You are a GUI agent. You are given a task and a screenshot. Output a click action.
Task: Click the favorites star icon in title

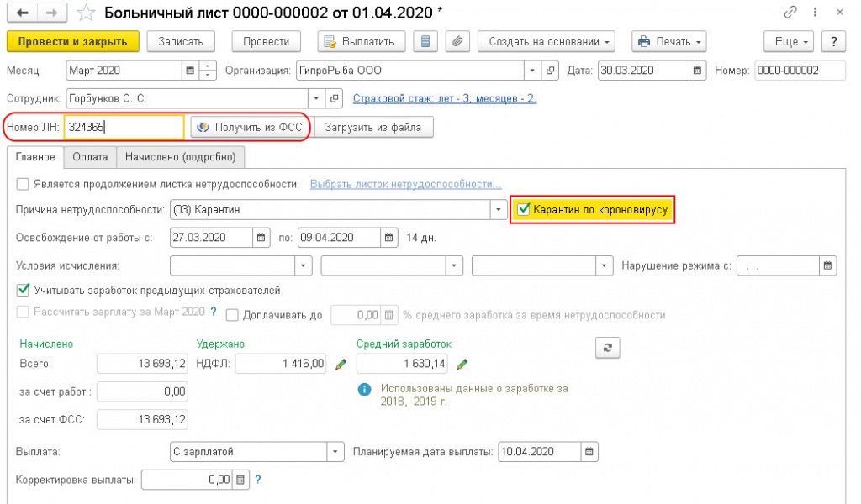point(85,13)
